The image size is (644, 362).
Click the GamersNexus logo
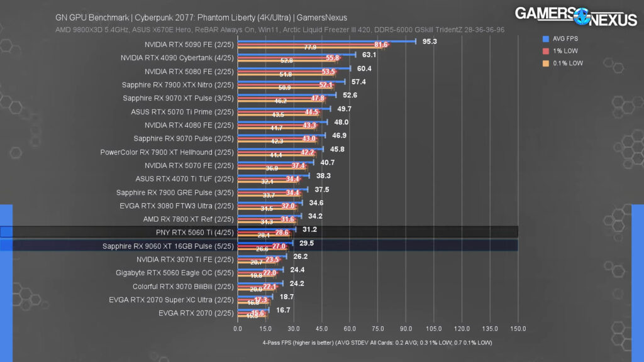coord(576,16)
